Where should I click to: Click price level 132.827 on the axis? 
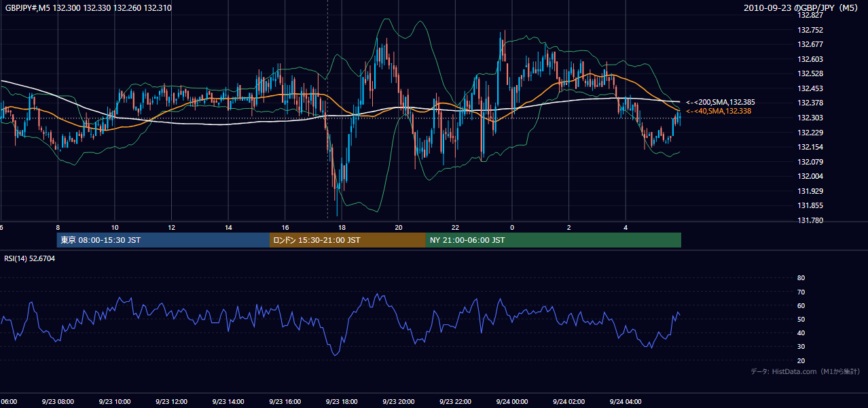810,15
